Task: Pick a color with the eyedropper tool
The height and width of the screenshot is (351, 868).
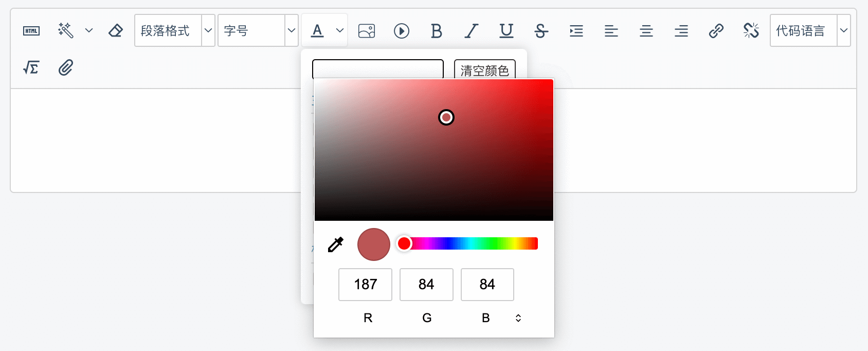Action: (335, 244)
